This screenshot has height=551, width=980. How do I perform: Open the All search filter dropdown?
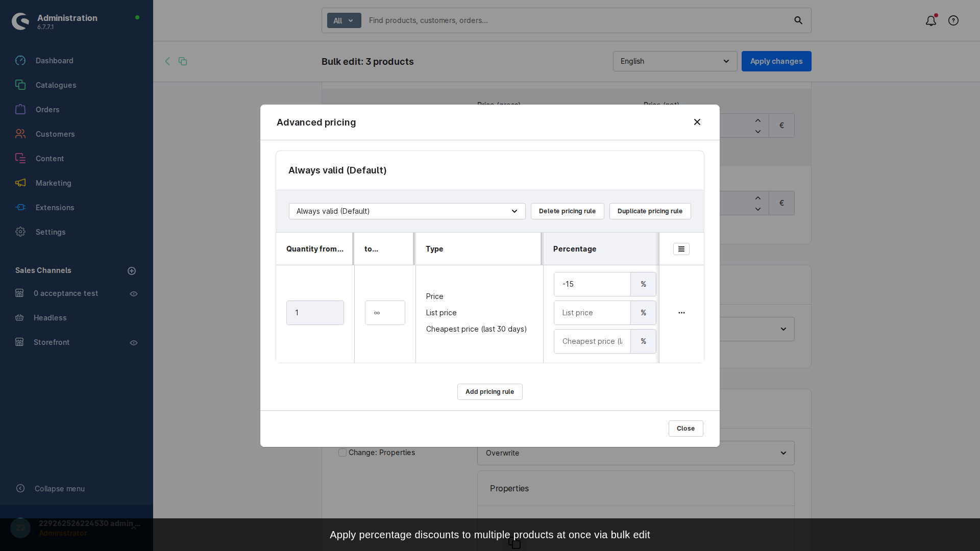point(344,21)
